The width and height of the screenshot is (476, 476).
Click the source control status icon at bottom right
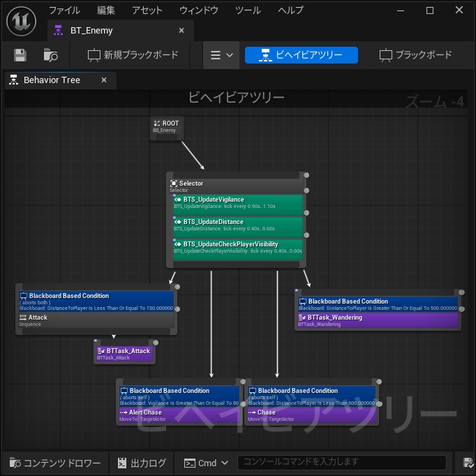pos(469,463)
